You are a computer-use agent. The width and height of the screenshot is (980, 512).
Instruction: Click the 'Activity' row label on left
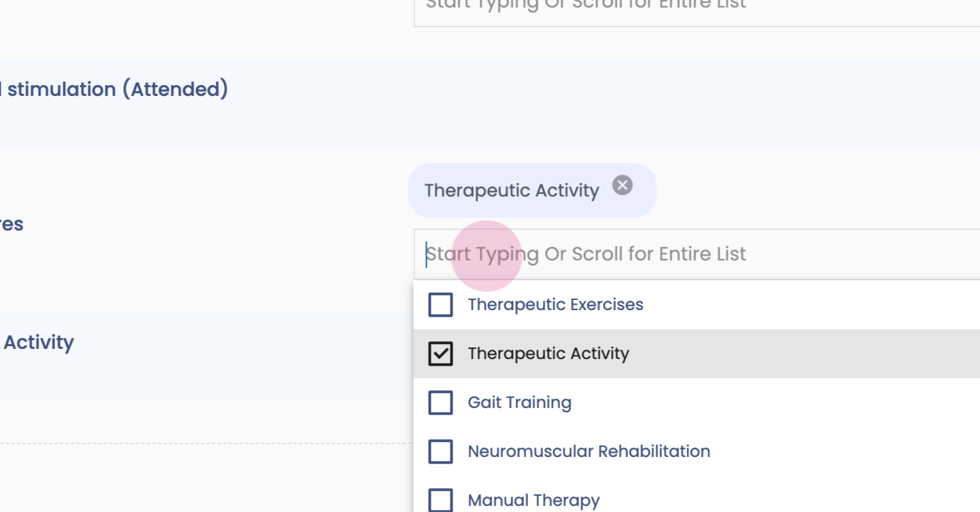(38, 342)
